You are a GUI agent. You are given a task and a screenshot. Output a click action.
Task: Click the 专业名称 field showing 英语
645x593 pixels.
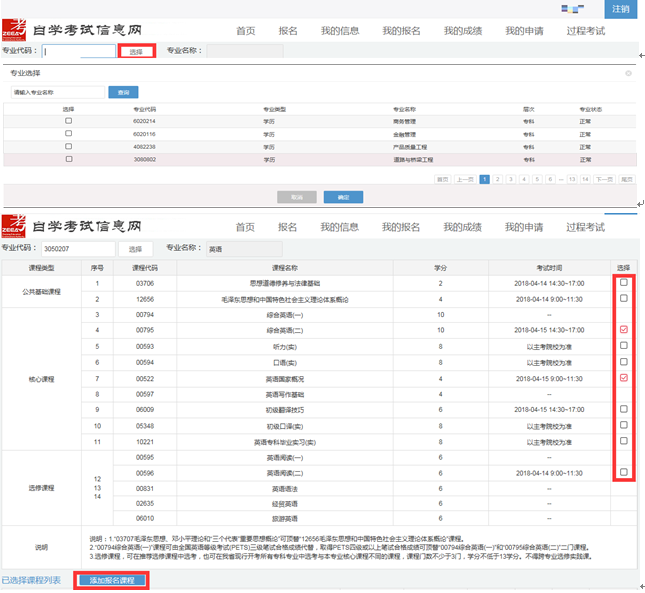coord(244,249)
